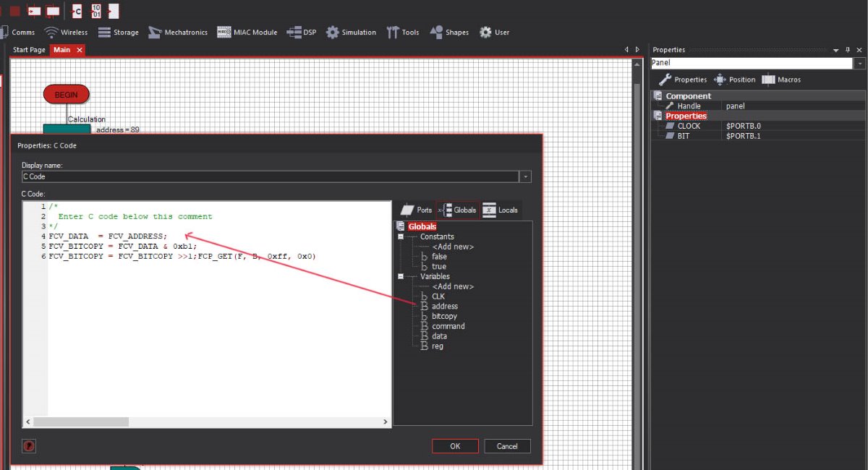Open the MIAC Module component category
Screen dimensions: 868x470
pyautogui.click(x=246, y=32)
